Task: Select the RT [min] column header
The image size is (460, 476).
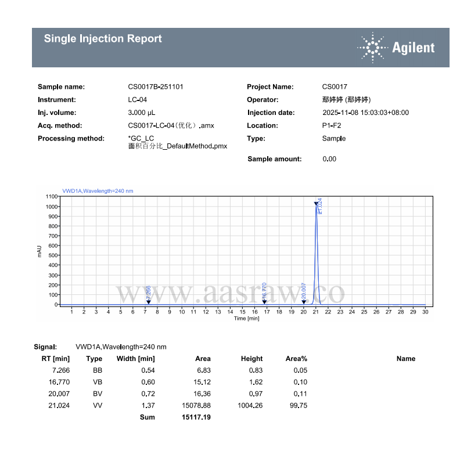Action: (56, 359)
